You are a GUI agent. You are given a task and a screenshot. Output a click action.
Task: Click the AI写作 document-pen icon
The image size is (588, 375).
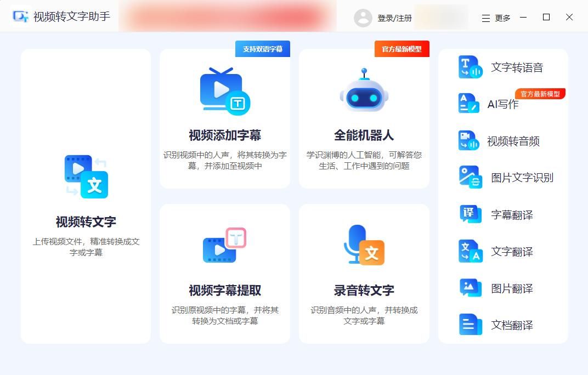pyautogui.click(x=469, y=103)
